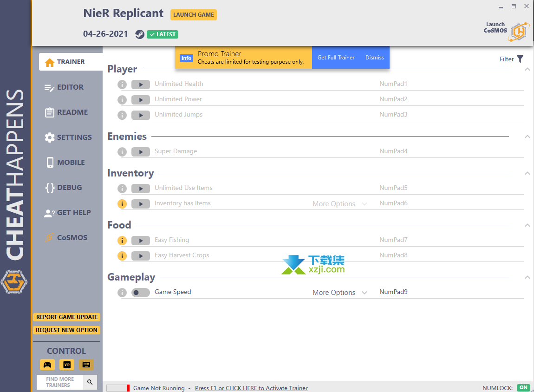
Task: Collapse the Food section
Action: pyautogui.click(x=527, y=225)
